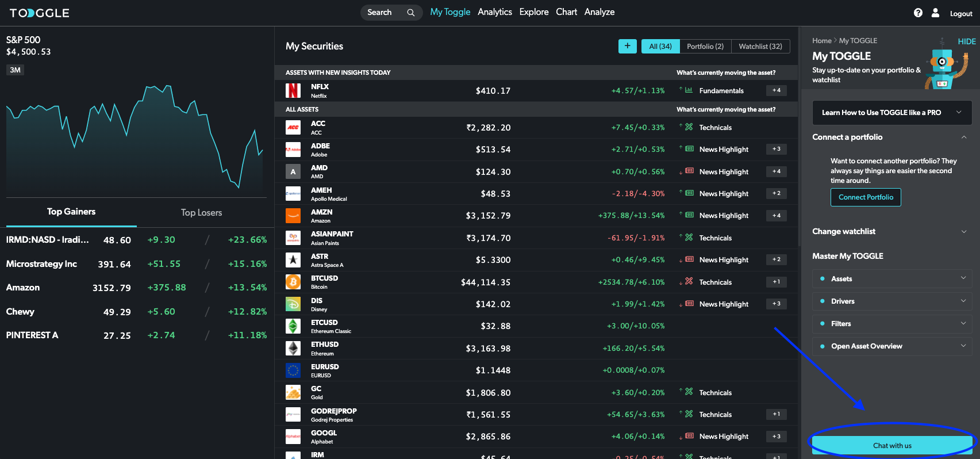Click the IRMD:NASD gainer row

[x=136, y=240]
